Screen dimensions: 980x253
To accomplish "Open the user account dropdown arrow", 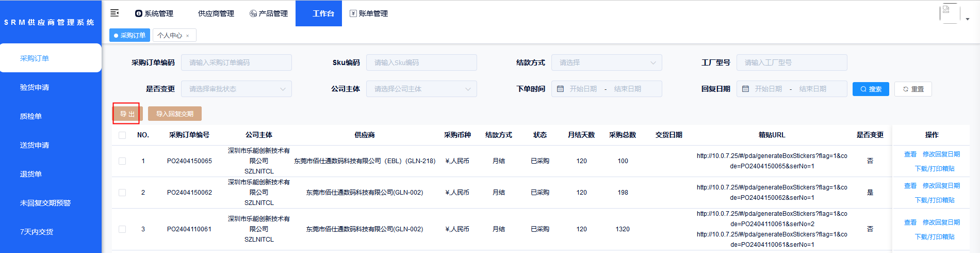I will (x=968, y=19).
